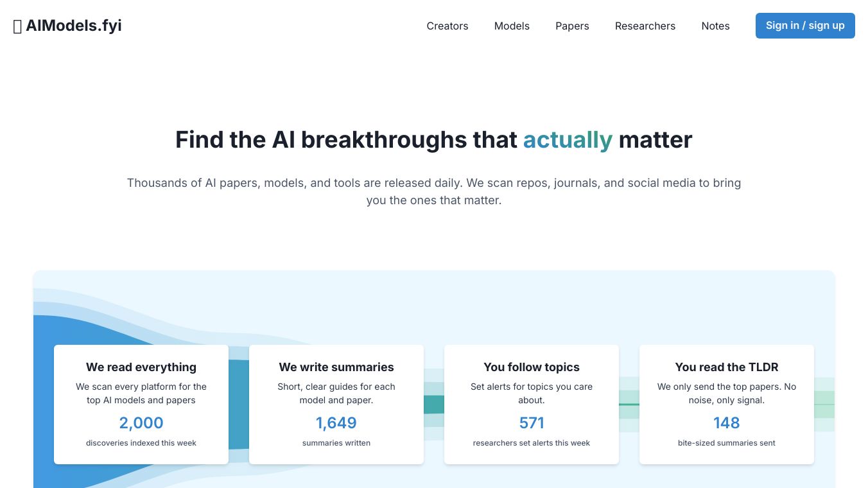The image size is (868, 488).
Task: Select the "We write summaries" card heading
Action: [x=336, y=367]
